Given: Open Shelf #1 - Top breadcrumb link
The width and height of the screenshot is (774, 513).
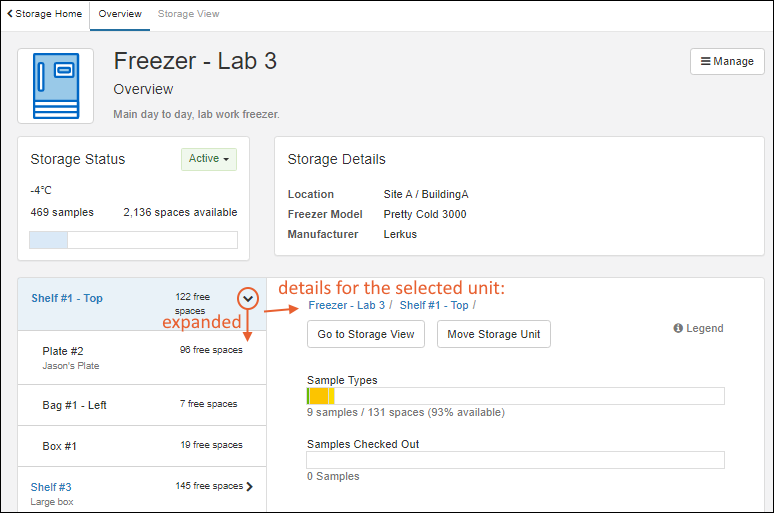Looking at the screenshot, I should (x=434, y=305).
